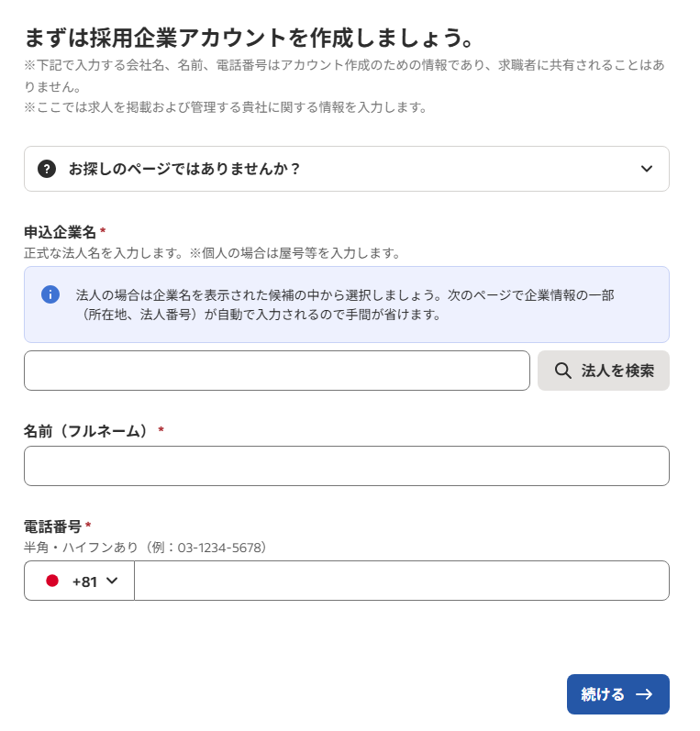
Task: Click the Japan flag red circle icon
Action: [52, 581]
